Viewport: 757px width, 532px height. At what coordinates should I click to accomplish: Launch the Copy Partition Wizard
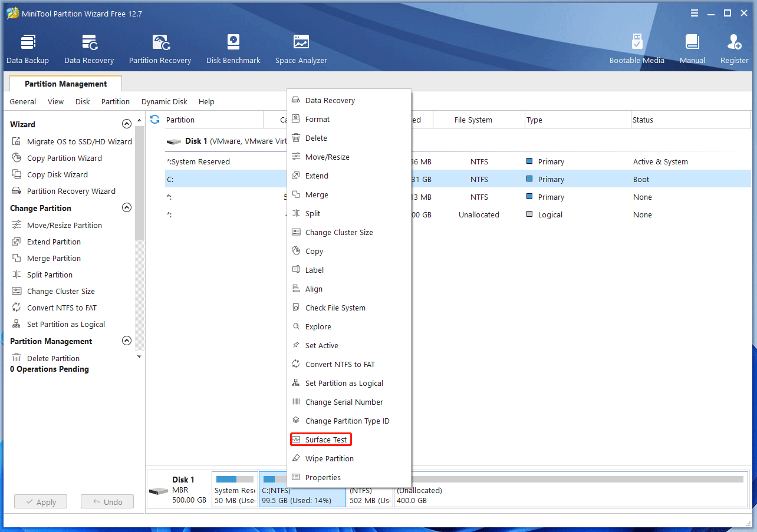57,158
